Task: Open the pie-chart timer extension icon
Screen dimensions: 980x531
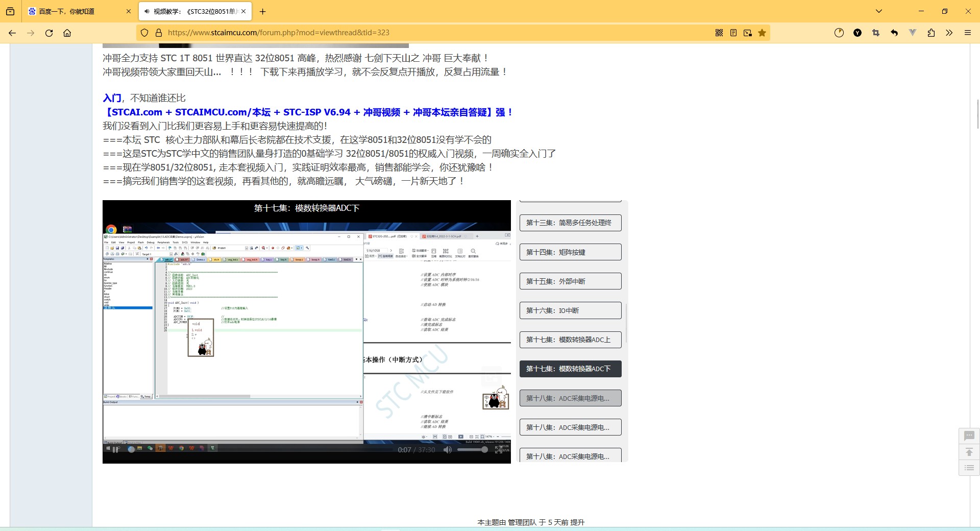Action: [x=839, y=33]
